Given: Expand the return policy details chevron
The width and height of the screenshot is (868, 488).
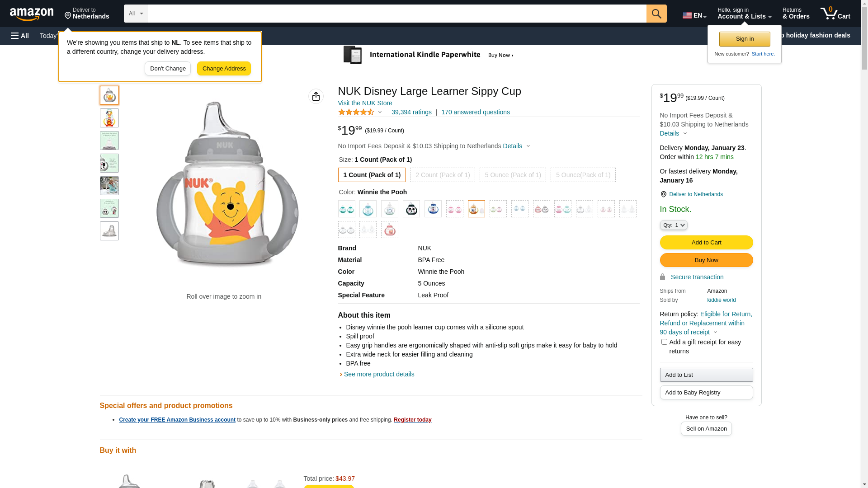Looking at the screenshot, I should [x=715, y=333].
